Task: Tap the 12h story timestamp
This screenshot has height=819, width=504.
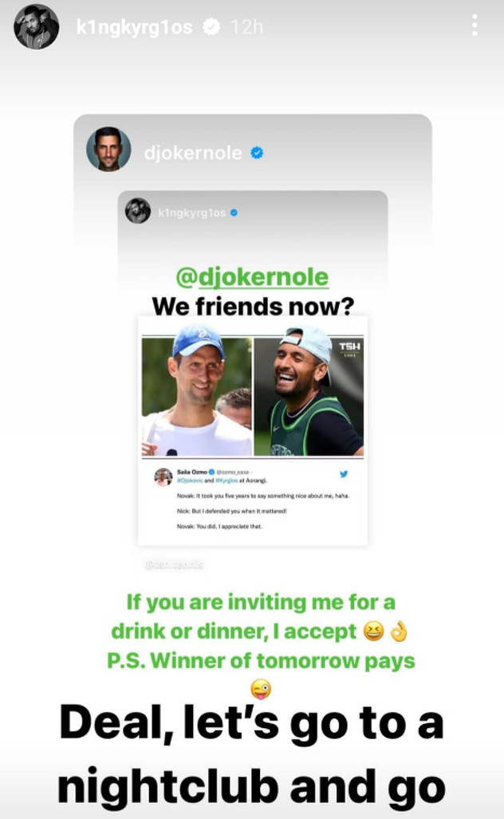Action: coord(246,27)
